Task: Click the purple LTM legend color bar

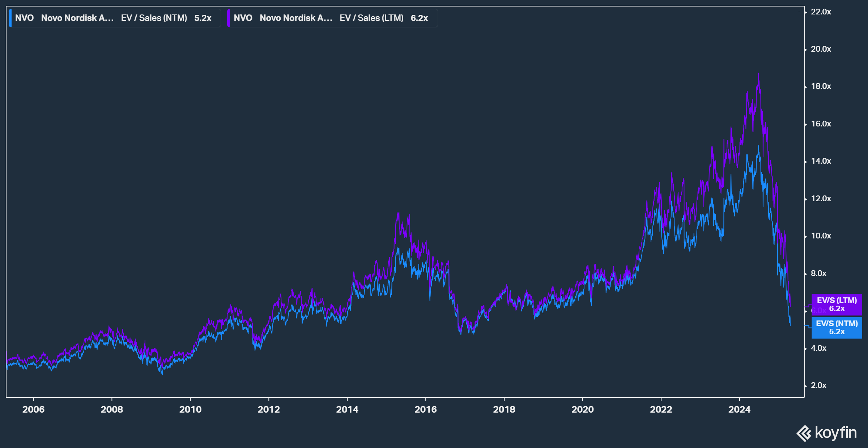Action: tap(229, 18)
